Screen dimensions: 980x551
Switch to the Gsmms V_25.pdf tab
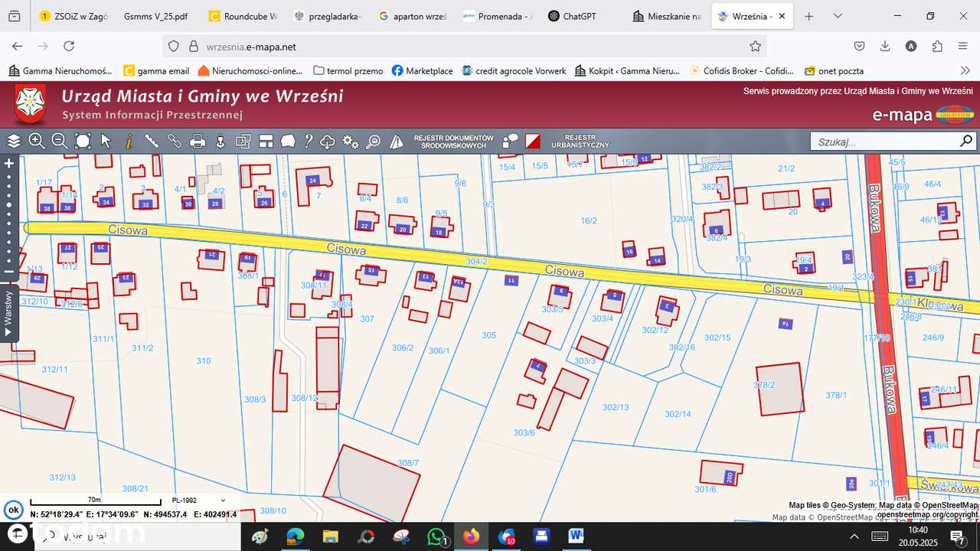click(x=155, y=16)
